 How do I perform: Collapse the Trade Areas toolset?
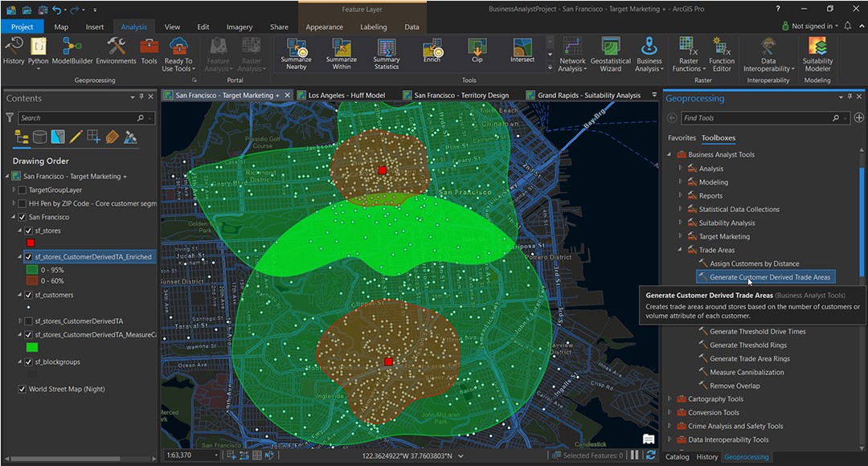pos(681,250)
